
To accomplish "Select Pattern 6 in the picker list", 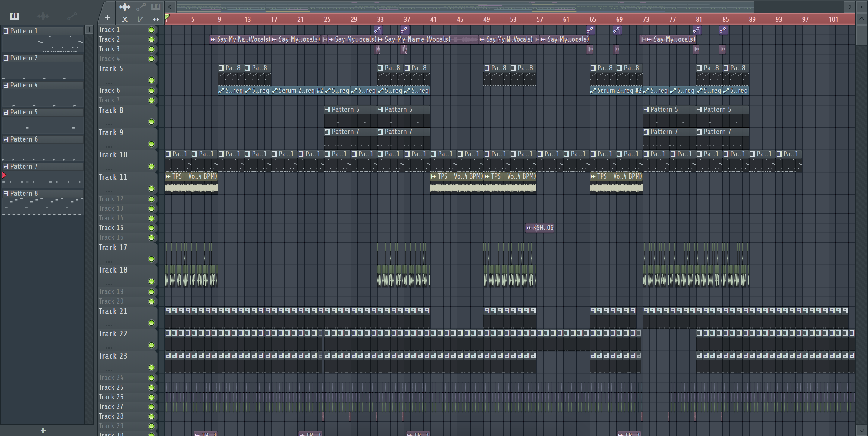I will (43, 139).
